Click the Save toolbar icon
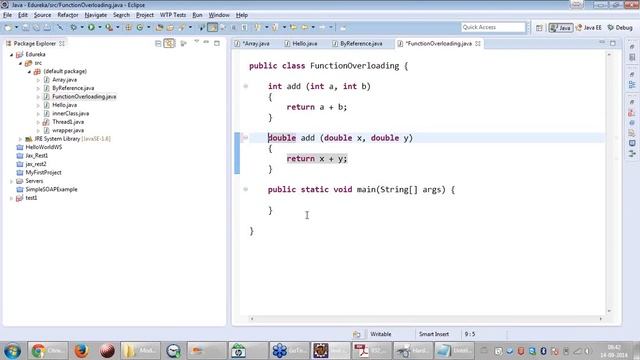The width and height of the screenshot is (640, 360). pos(25,27)
